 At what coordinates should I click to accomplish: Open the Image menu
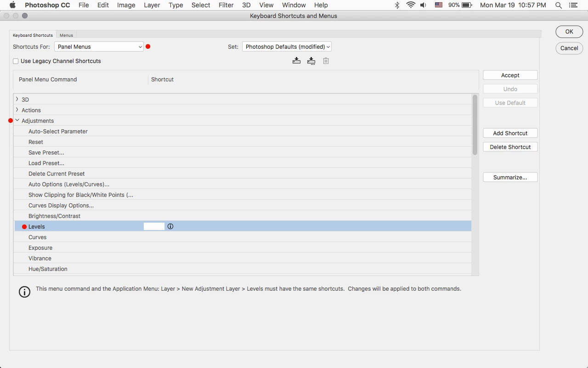point(126,5)
